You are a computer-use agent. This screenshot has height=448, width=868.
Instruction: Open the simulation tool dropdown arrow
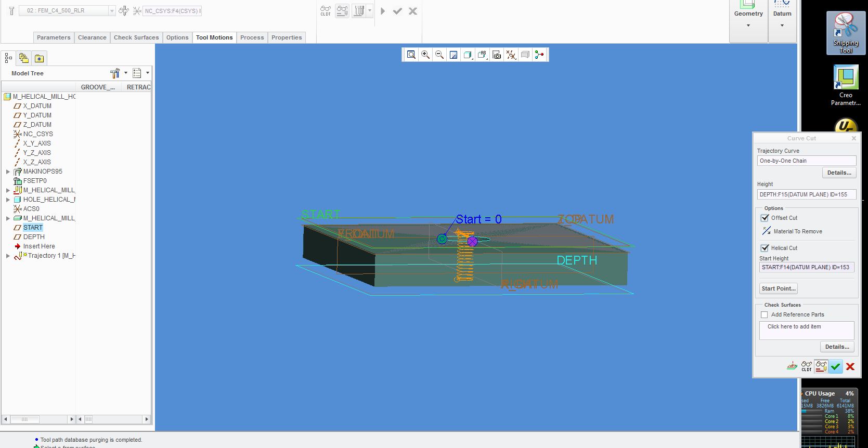(x=370, y=10)
